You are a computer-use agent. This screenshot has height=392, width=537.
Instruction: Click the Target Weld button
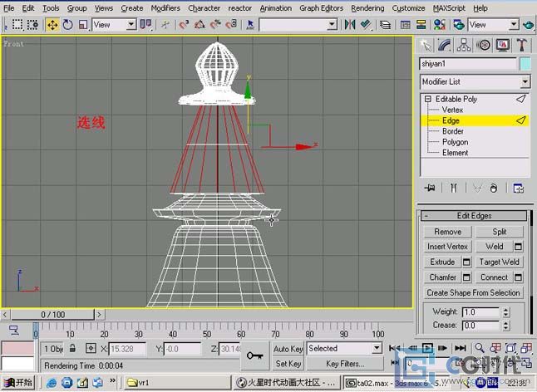[500, 262]
